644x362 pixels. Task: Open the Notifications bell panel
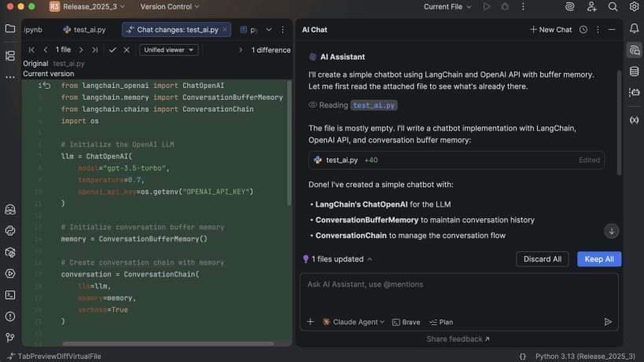click(634, 30)
